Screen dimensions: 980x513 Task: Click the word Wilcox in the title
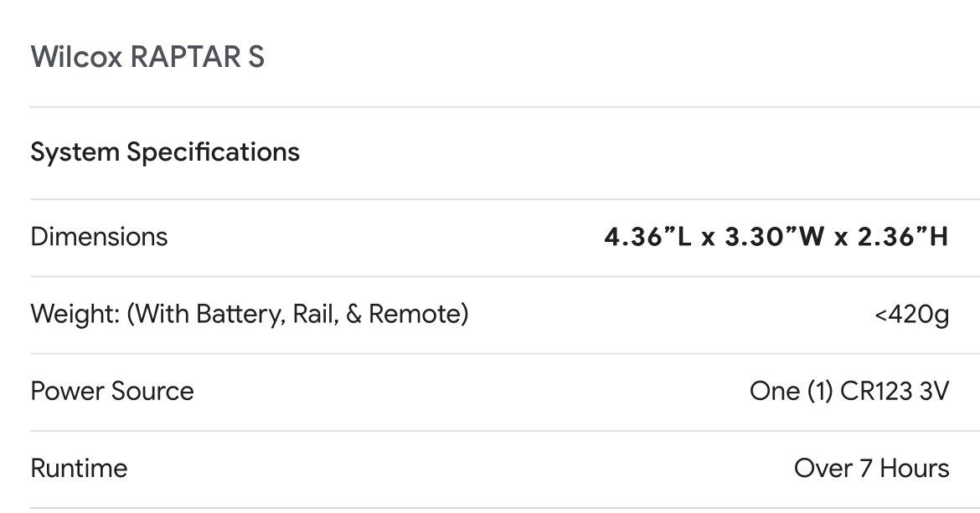pos(76,57)
